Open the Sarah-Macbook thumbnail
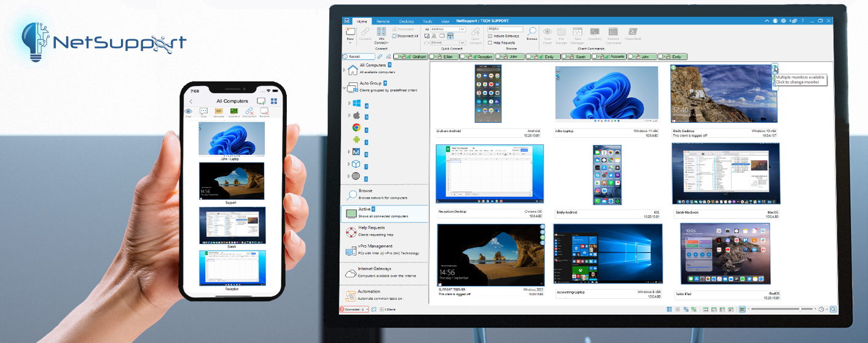 coord(725,173)
